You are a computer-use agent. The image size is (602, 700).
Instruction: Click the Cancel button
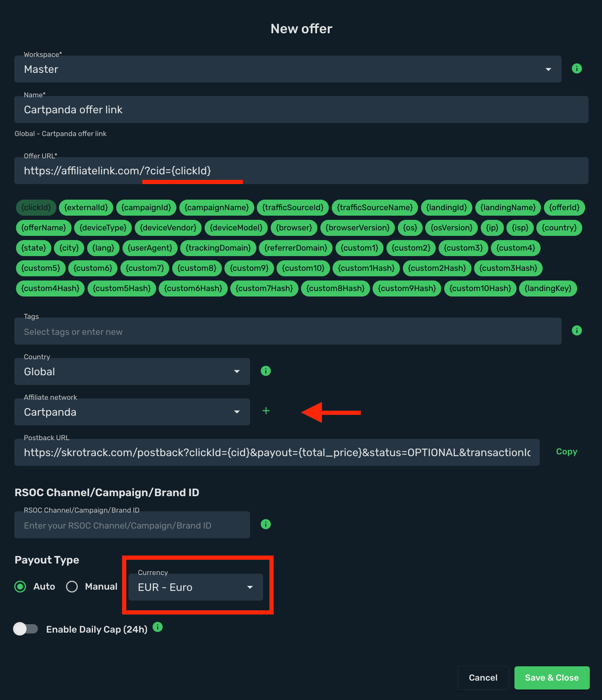click(x=483, y=678)
